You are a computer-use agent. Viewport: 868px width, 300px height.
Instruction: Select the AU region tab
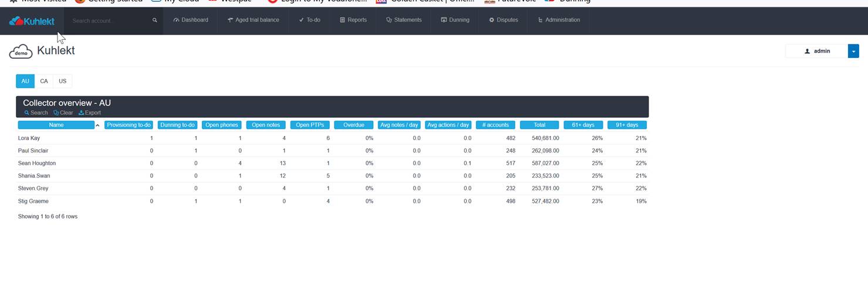coord(25,81)
